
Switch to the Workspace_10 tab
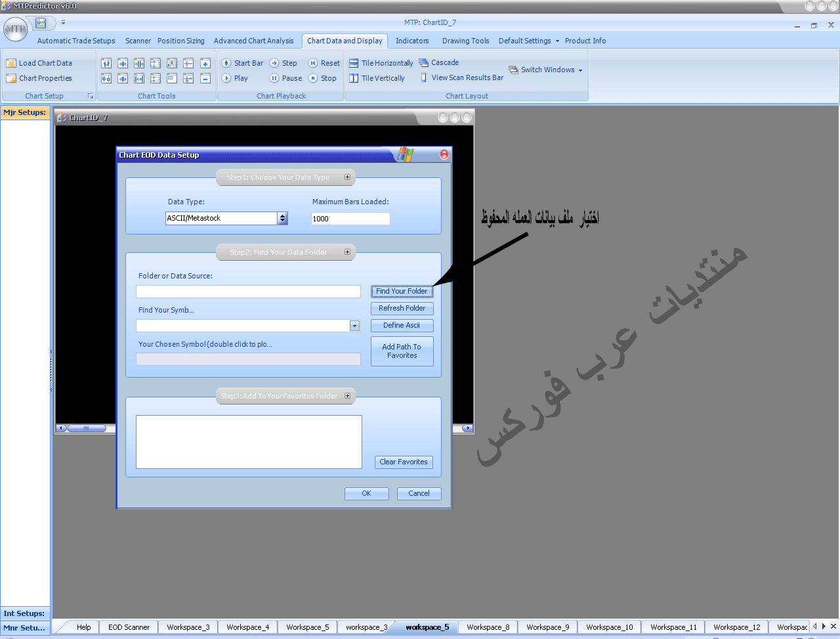click(x=609, y=627)
